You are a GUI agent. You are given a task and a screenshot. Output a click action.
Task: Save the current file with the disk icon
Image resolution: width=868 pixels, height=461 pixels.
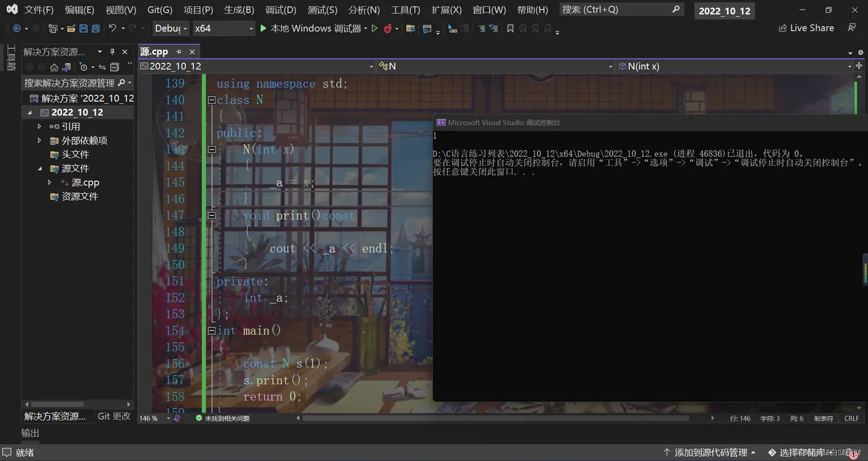[84, 29]
